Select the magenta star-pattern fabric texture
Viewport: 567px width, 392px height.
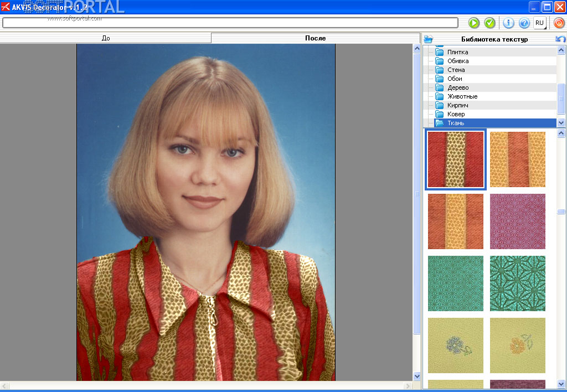pos(518,221)
